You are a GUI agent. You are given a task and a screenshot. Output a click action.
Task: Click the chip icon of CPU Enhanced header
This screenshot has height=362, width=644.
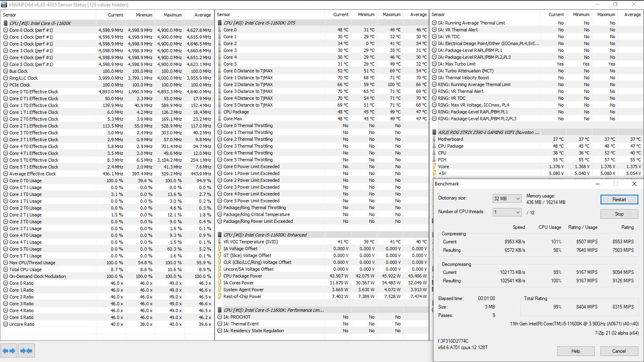click(220, 235)
